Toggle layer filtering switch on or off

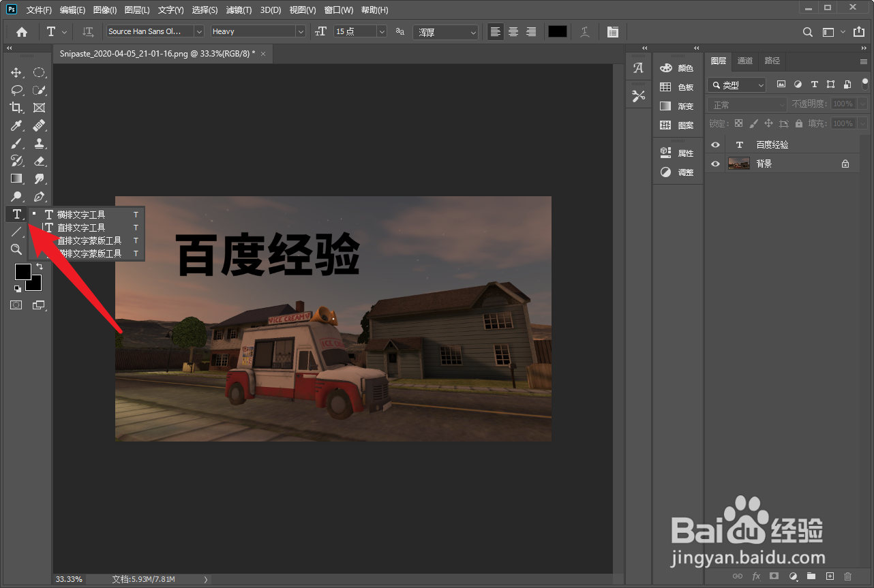[865, 84]
